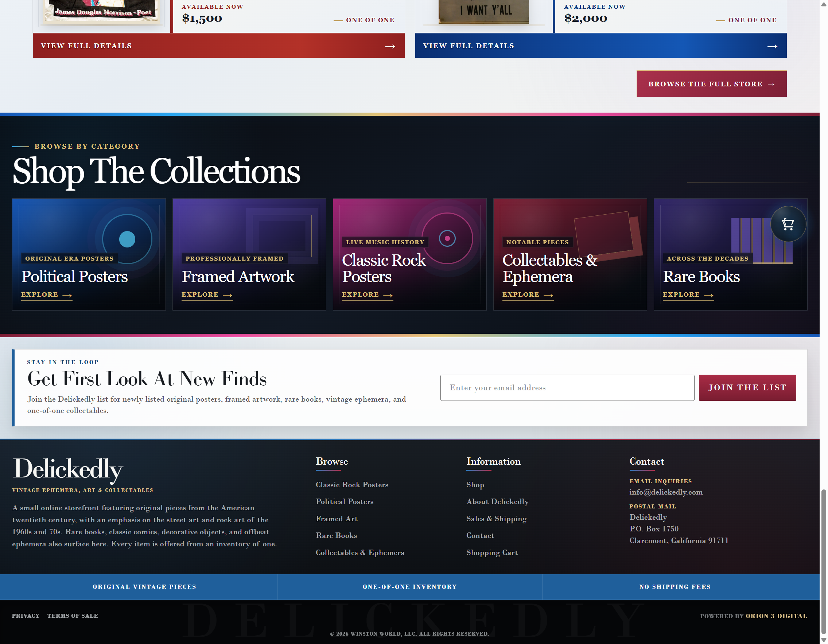Click arrow on blue View Full Details bar

click(x=772, y=46)
